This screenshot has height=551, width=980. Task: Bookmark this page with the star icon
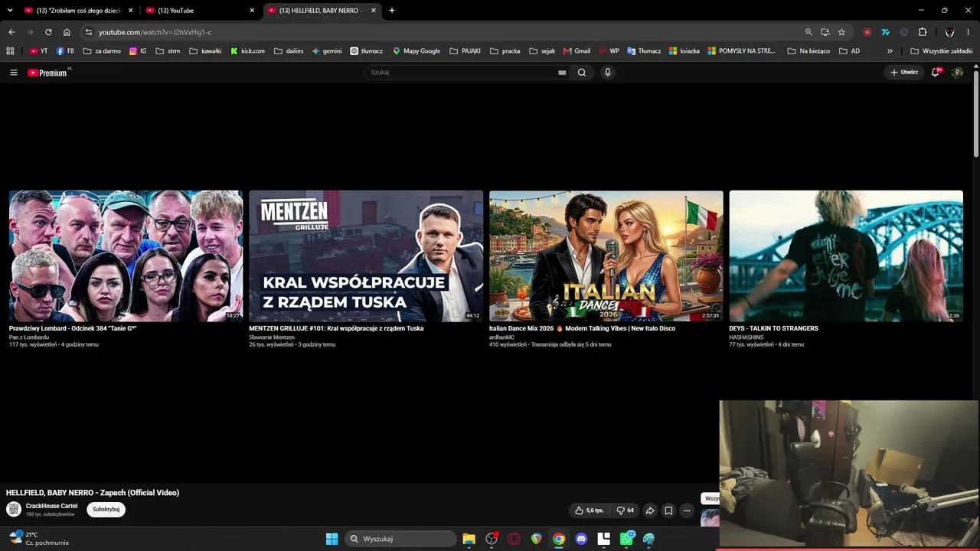841,32
